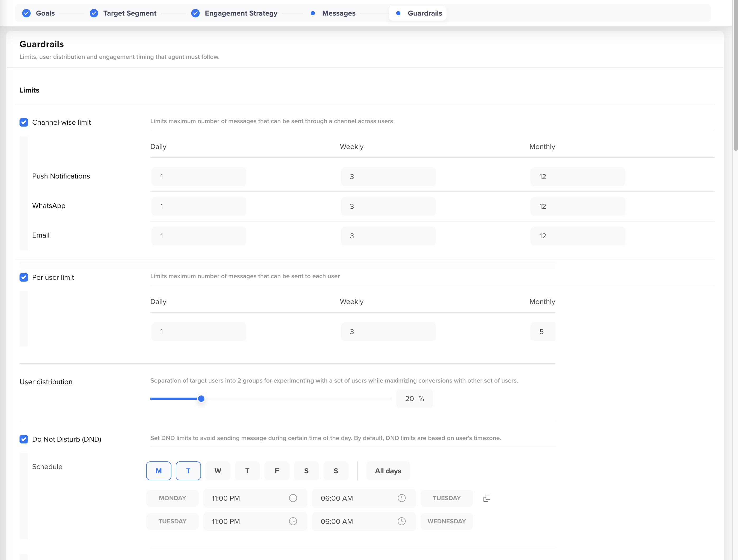Select the last S (Sunday) day button
The height and width of the screenshot is (560, 738).
(336, 471)
